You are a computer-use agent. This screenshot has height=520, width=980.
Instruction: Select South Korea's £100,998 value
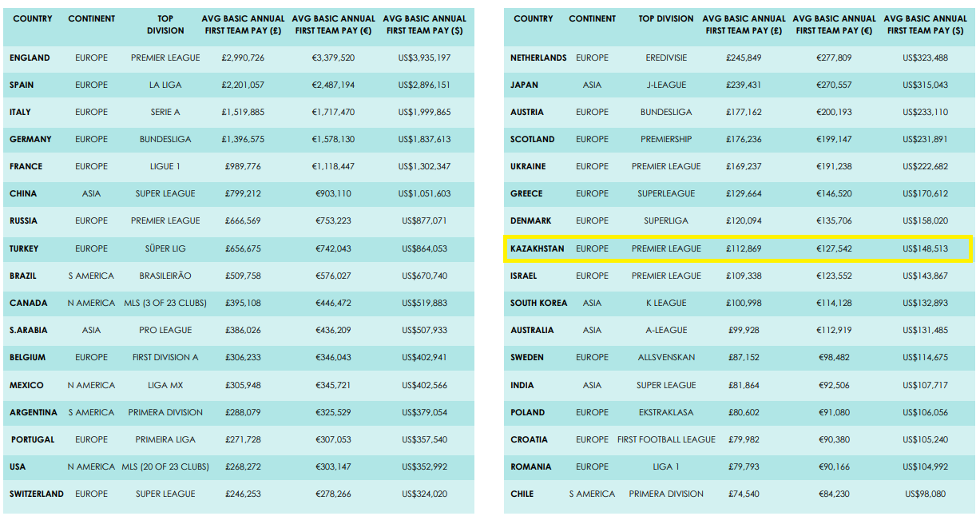click(x=744, y=303)
